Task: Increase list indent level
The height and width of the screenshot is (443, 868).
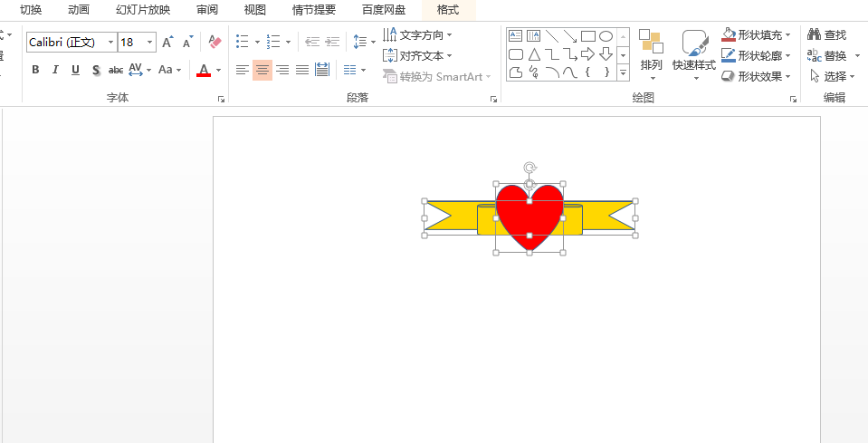Action: click(x=332, y=42)
